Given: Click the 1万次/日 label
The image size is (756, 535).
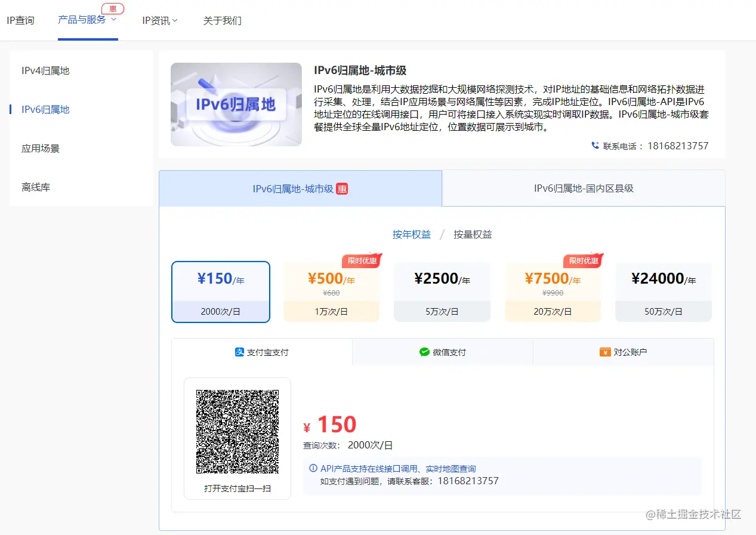Looking at the screenshot, I should pos(331,312).
